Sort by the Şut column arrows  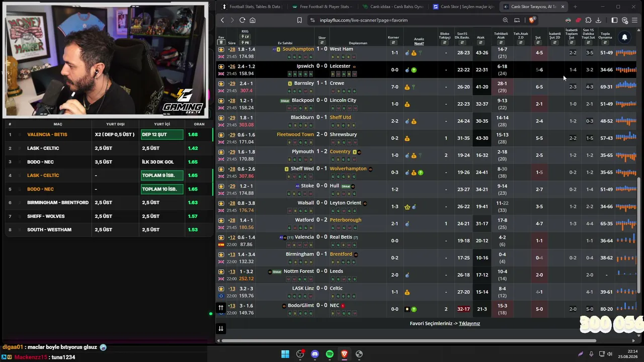[538, 43]
